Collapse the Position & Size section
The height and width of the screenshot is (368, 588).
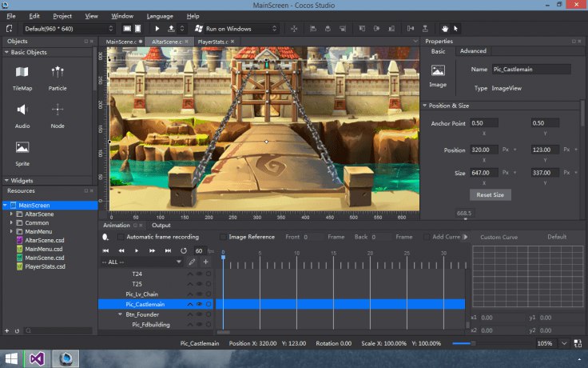point(425,106)
